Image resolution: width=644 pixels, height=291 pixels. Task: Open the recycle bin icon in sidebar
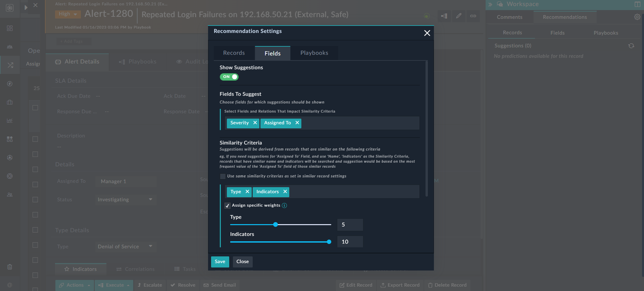(x=10, y=267)
